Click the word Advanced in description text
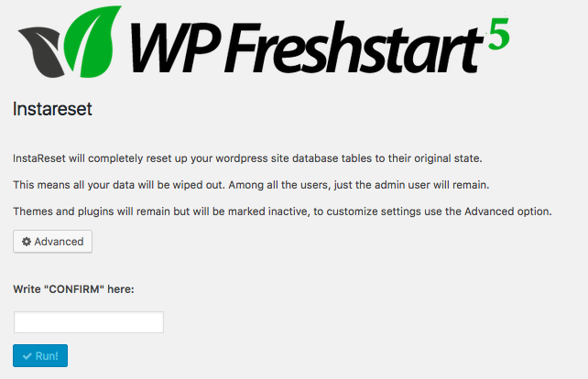This screenshot has height=379, width=588. 489,211
